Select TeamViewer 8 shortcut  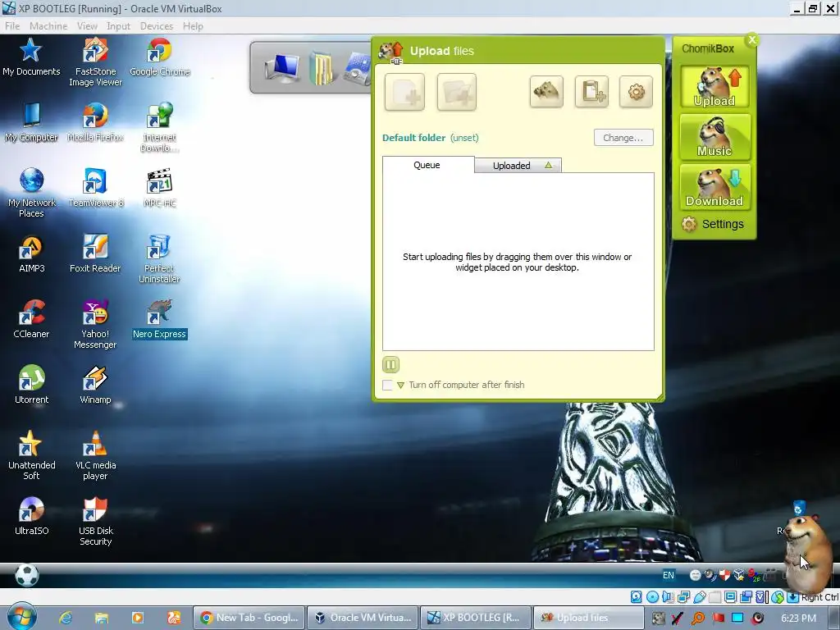tap(95, 189)
